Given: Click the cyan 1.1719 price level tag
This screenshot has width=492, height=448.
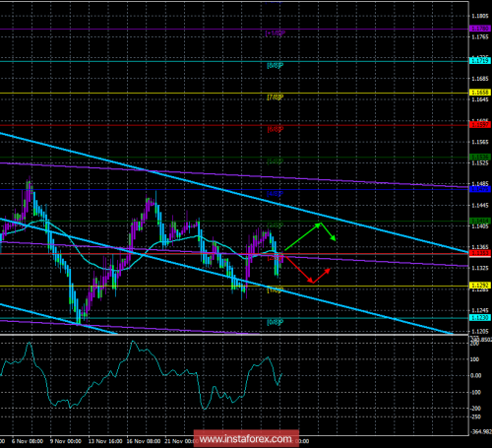Looking at the screenshot, I should [480, 61].
